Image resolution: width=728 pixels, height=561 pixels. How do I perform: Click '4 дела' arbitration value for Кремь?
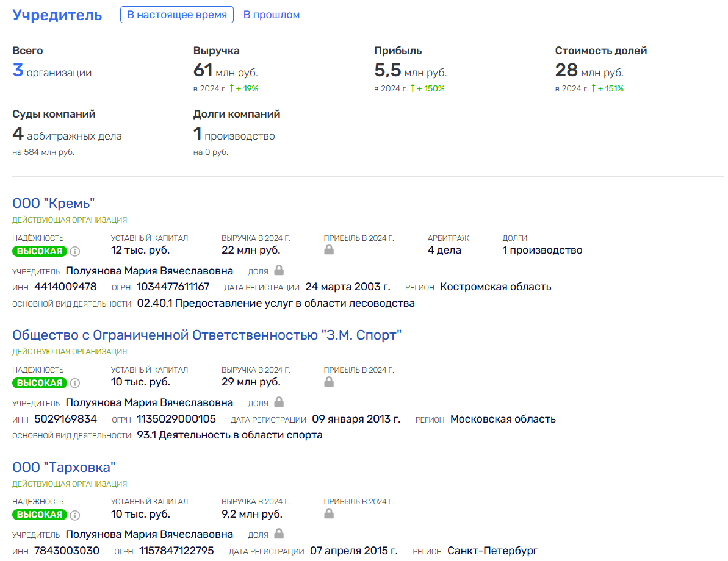444,250
